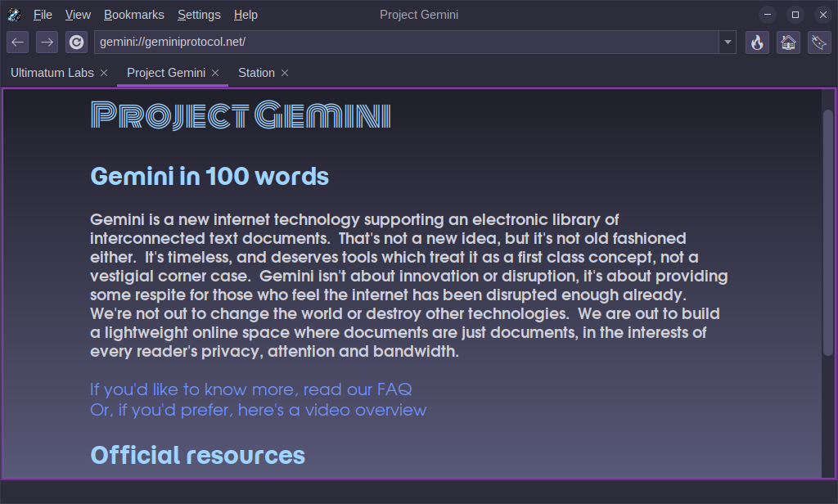Screen dimensions: 838x504
Task: Focus the gemini:// URL address field
Action: point(405,42)
